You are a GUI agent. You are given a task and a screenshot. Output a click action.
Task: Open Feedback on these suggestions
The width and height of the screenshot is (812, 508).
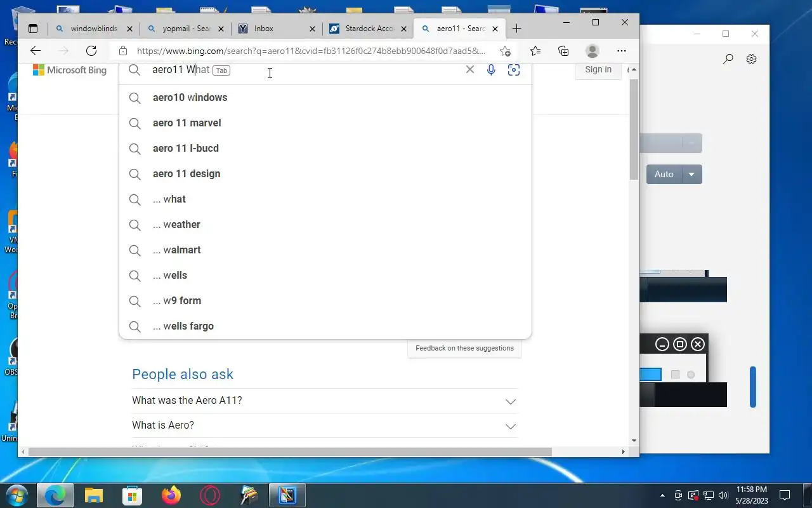pos(464,348)
